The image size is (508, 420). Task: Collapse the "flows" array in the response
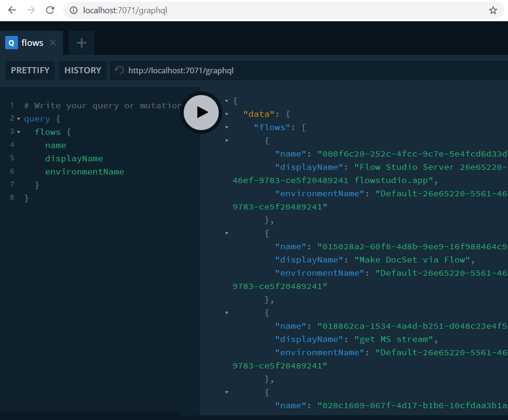tap(227, 127)
